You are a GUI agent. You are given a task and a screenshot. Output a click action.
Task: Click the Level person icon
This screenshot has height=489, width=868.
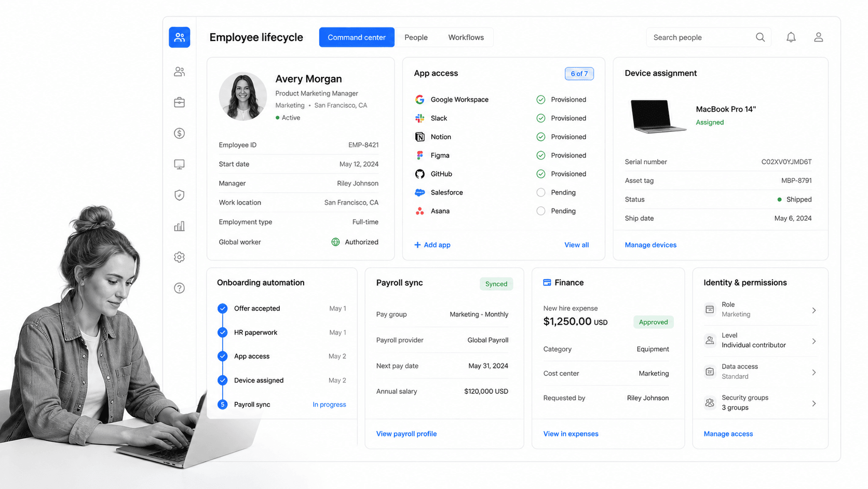coord(710,341)
